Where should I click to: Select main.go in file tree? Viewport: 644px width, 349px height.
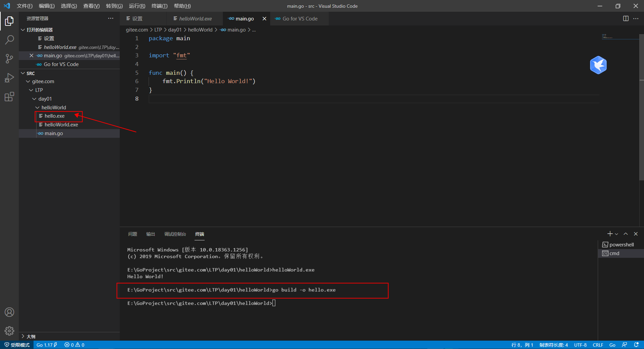coord(69,133)
